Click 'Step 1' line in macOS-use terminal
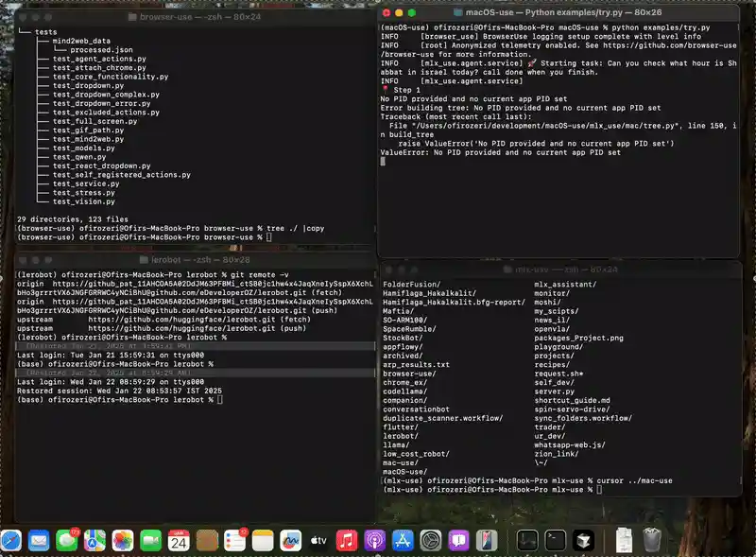 coord(406,90)
